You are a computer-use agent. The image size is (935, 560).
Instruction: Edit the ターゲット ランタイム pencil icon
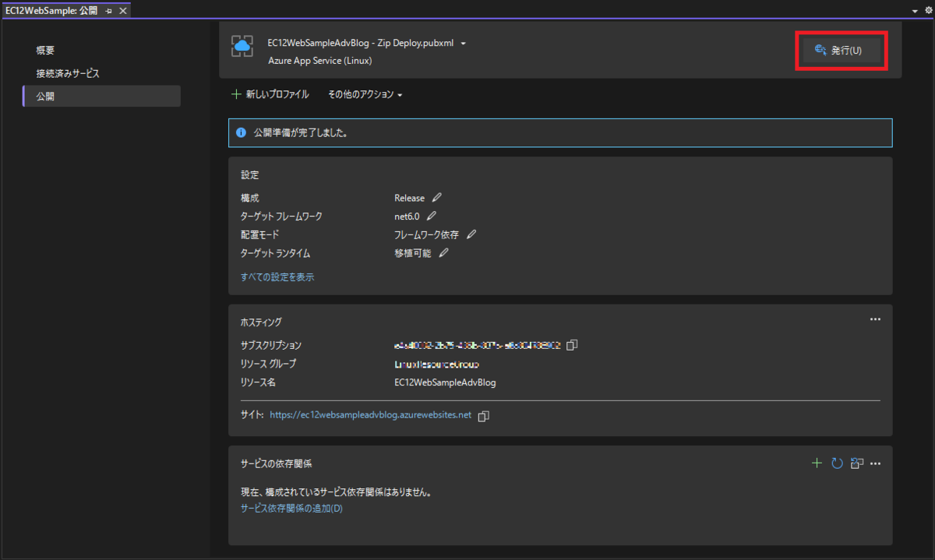tap(444, 253)
